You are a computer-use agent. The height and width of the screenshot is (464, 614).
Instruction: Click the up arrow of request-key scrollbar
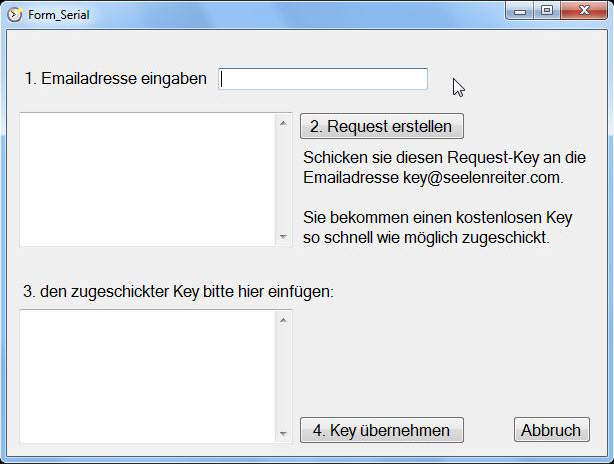(x=284, y=123)
